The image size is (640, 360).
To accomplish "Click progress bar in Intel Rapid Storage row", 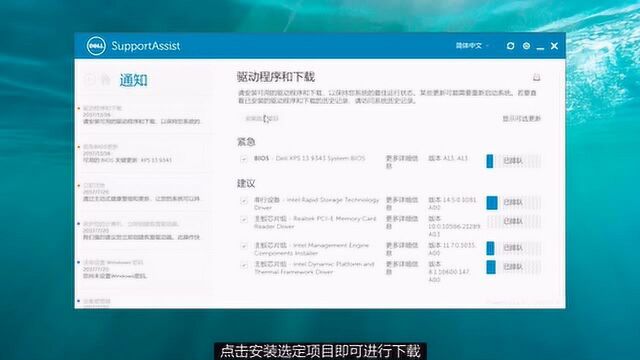I will tap(513, 202).
